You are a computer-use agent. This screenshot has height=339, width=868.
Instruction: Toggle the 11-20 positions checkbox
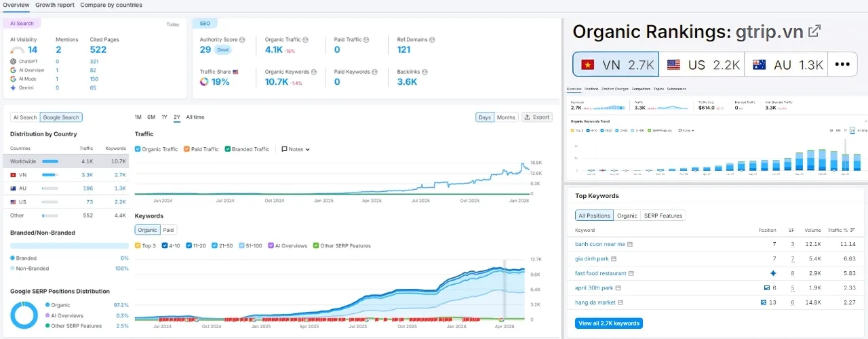pos(189,245)
